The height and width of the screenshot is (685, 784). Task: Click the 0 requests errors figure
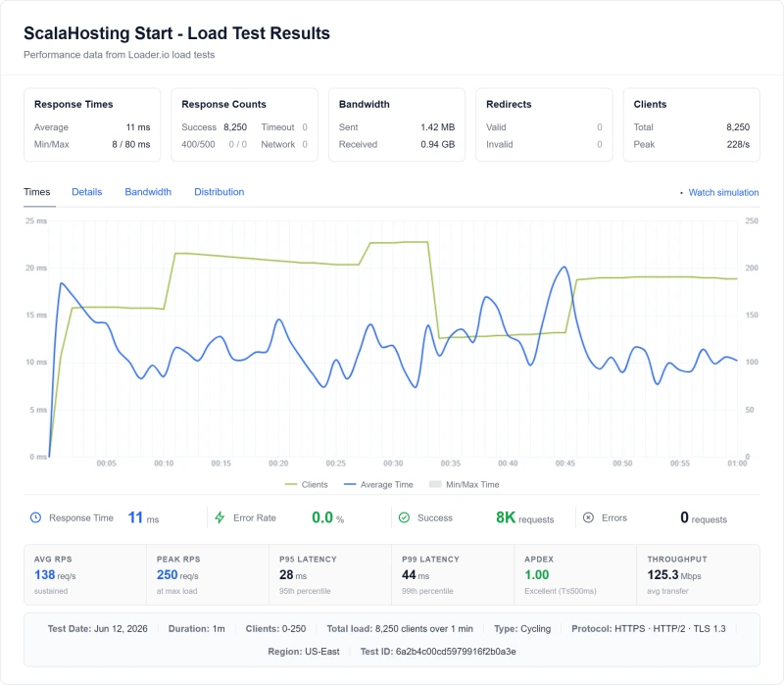pos(704,517)
